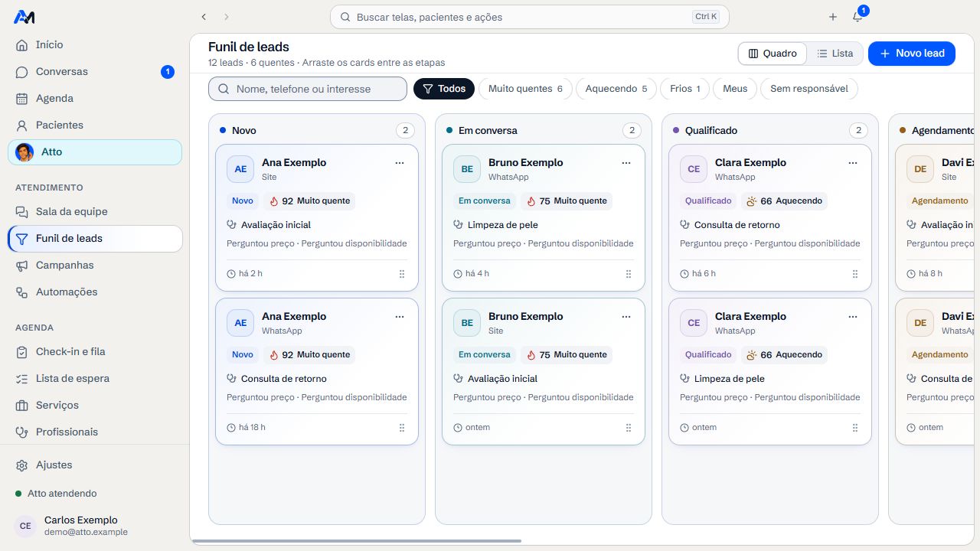
Task: Click the Aquecendo 66 badge on Clara Exemplo Consulta de retorno card
Action: pos(785,201)
